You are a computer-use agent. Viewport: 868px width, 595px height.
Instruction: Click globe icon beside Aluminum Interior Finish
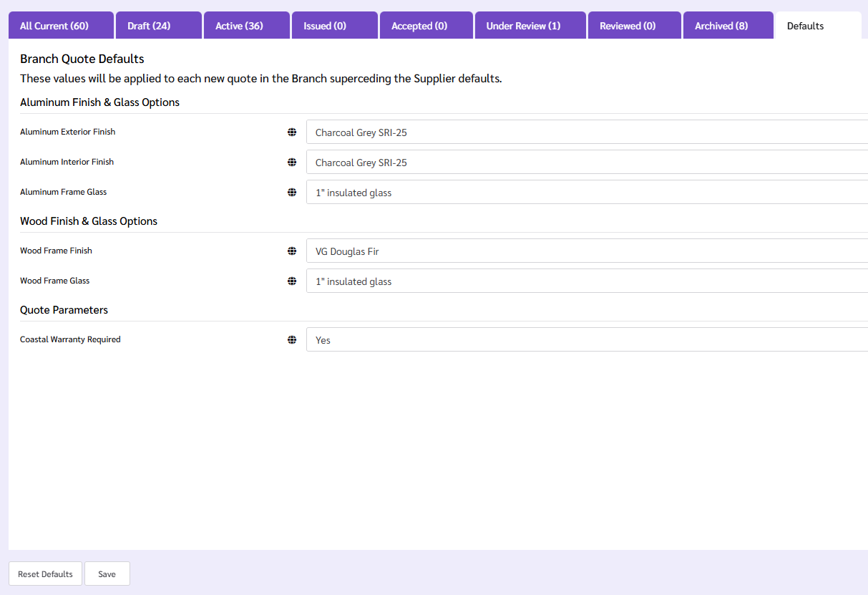[292, 163]
